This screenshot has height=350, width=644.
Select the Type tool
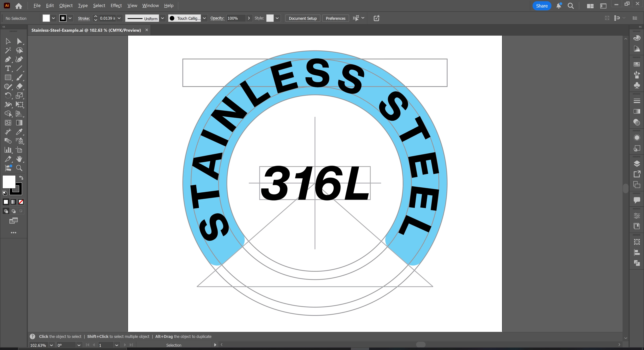8,68
